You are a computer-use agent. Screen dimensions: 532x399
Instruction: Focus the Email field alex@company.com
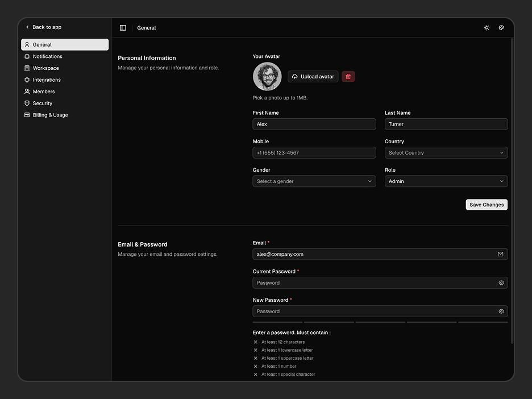[380, 254]
